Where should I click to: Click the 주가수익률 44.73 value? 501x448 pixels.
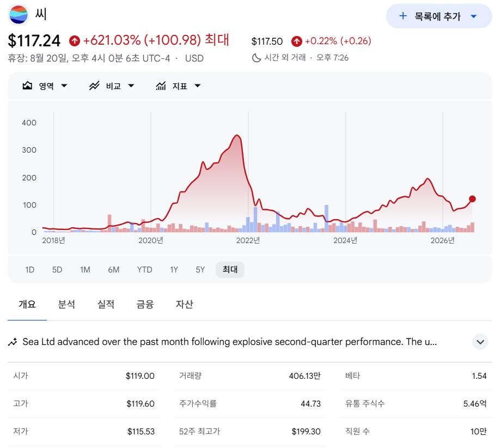click(x=310, y=403)
